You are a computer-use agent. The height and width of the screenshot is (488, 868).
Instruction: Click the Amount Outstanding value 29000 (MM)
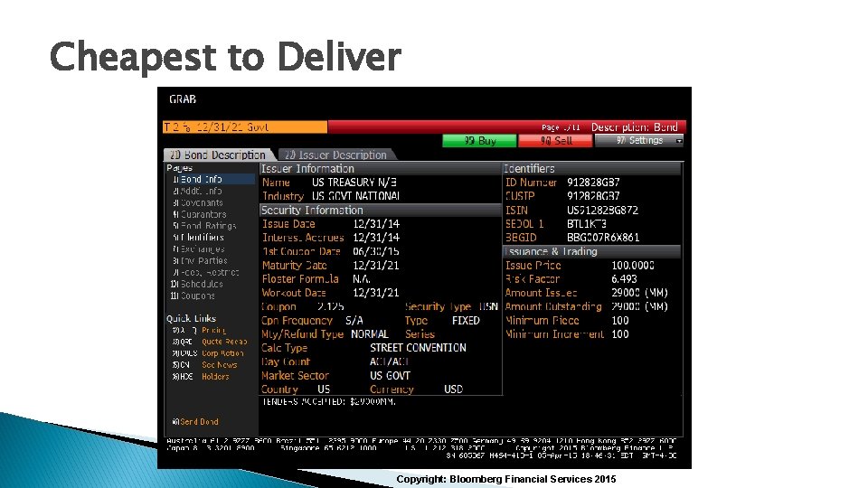pos(640,306)
